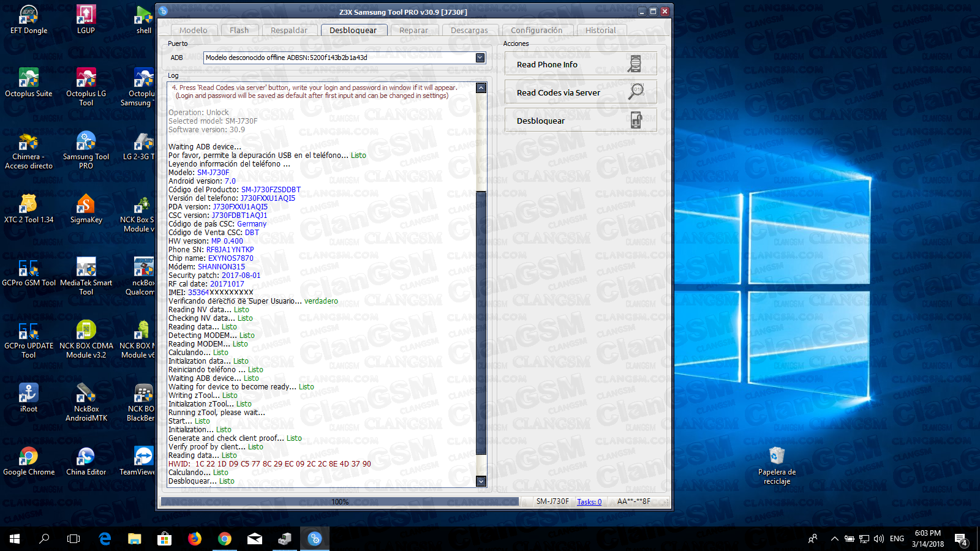This screenshot has height=551, width=980.
Task: Open the Windows Start menu
Action: 15,539
